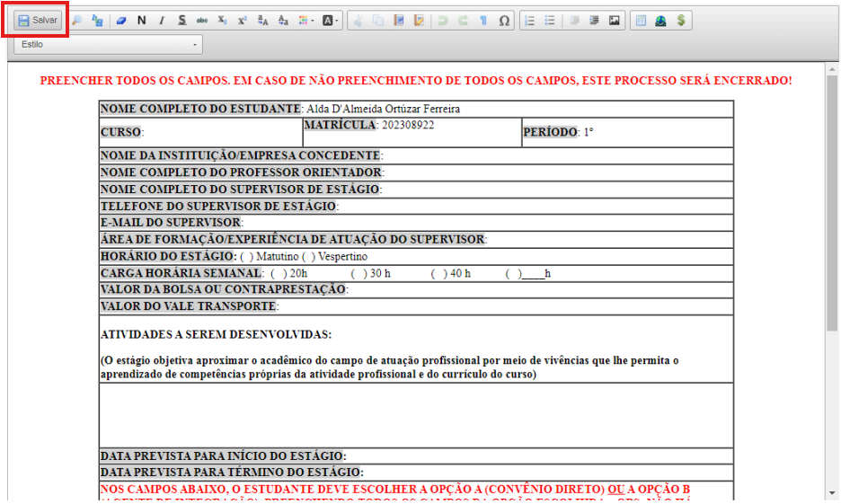Click the Salvar button
Viewport: 841px width, 504px height.
tap(38, 21)
